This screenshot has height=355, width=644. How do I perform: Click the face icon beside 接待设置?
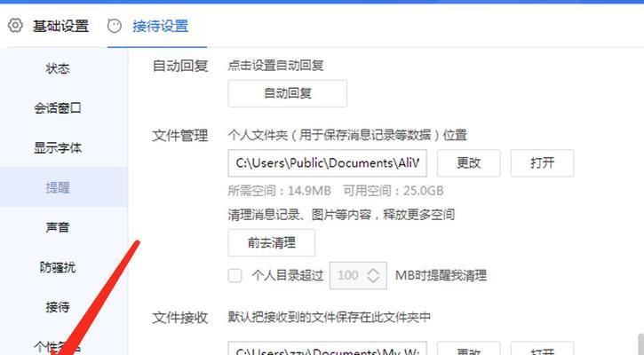(115, 26)
